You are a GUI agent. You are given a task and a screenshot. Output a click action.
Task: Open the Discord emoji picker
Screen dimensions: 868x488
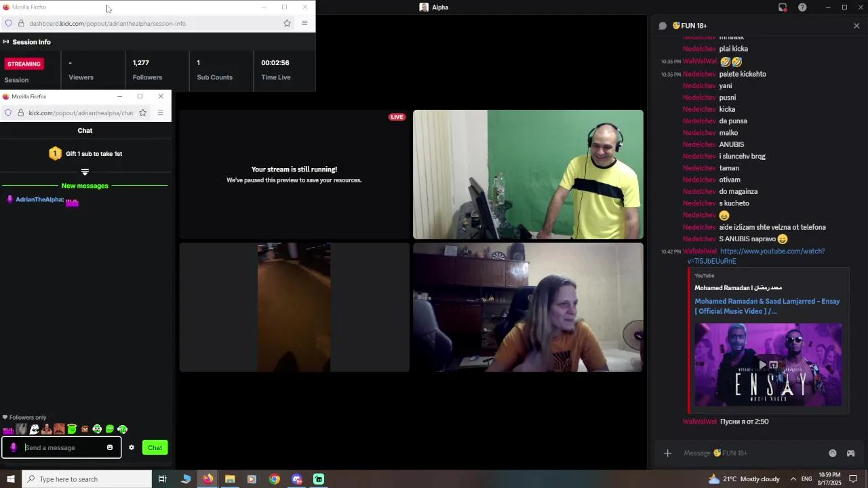point(833,453)
